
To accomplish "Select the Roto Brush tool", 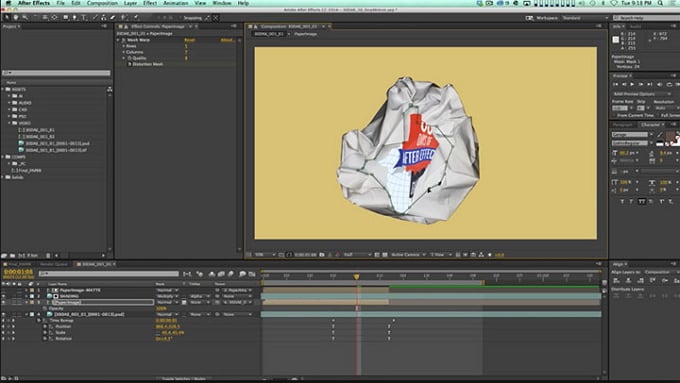I will point(124,18).
